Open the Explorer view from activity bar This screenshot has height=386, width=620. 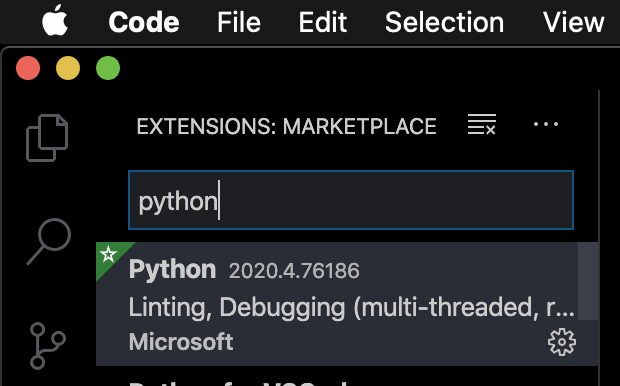(x=47, y=138)
